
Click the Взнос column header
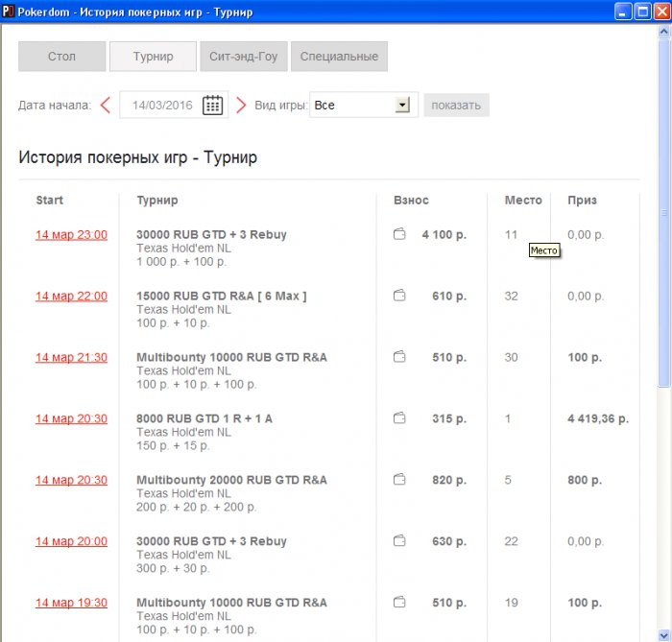click(411, 200)
